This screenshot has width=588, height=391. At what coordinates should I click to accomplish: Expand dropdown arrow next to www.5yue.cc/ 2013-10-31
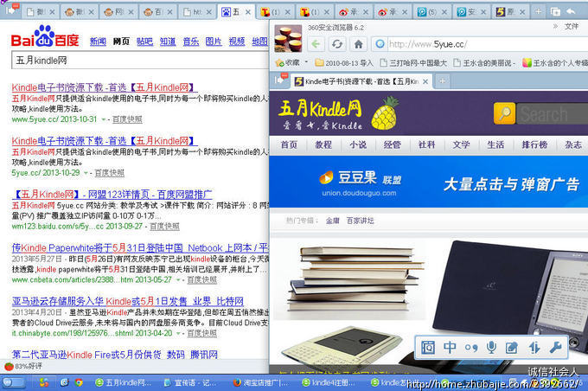[104, 119]
